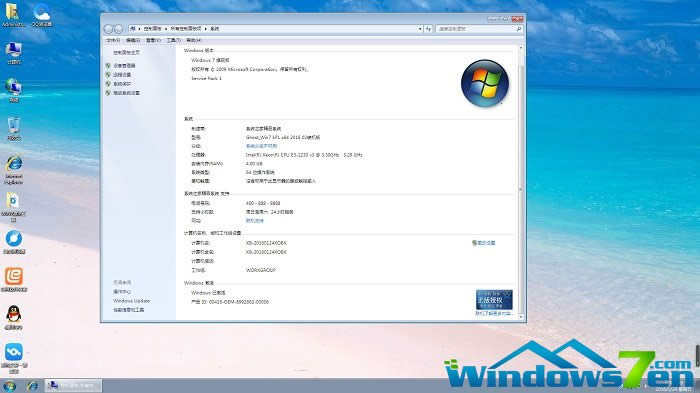
Task: Launch Internet Explorer from the taskbar
Action: [x=32, y=386]
